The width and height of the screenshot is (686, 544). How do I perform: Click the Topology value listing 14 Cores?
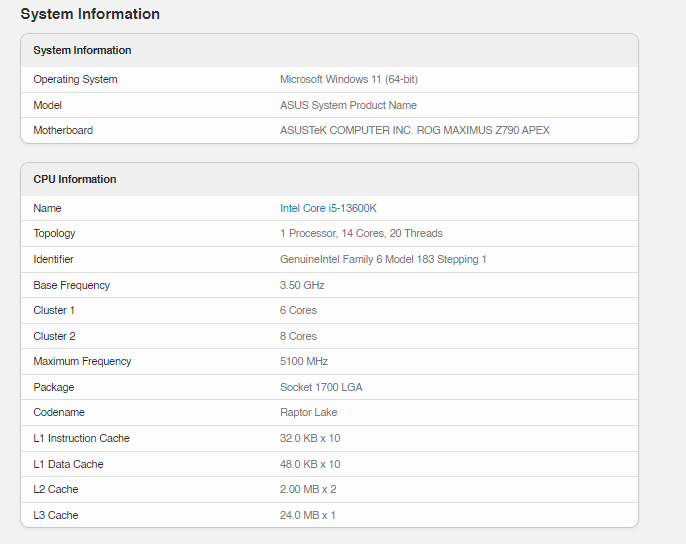coord(361,233)
